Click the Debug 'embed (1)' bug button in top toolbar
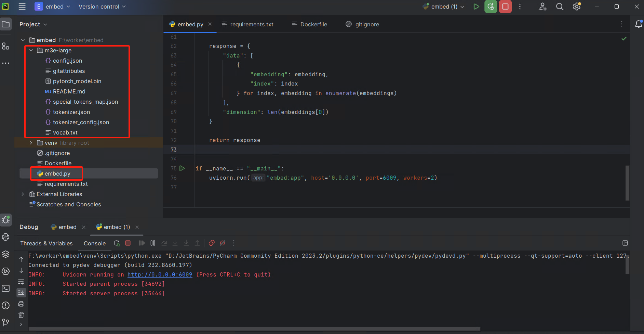The image size is (644, 334). click(491, 7)
